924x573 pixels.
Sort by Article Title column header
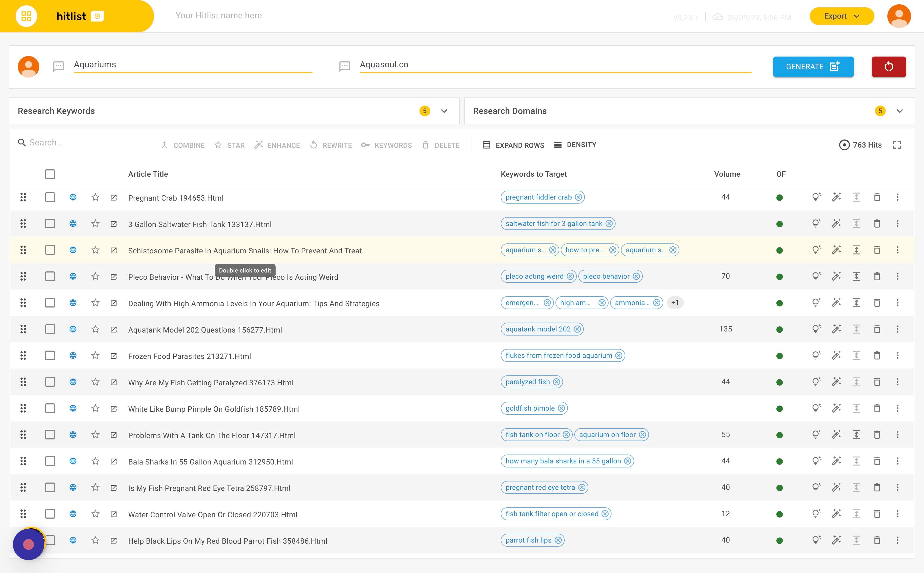pyautogui.click(x=148, y=174)
